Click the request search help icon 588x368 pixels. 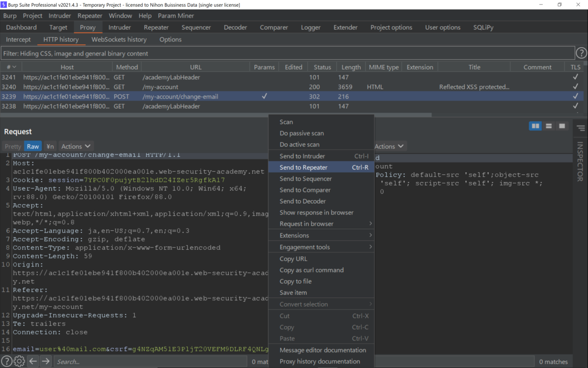[x=7, y=362]
